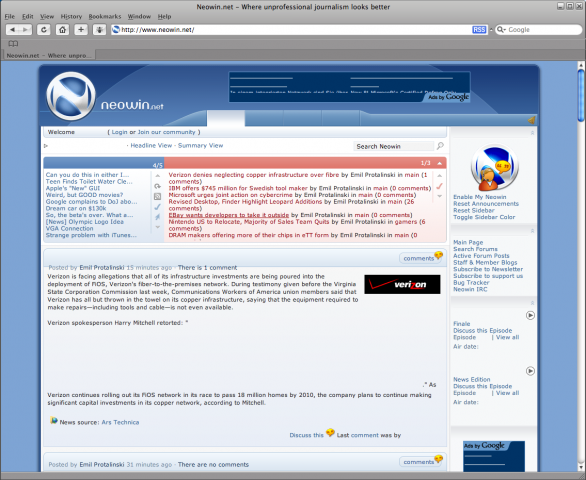Click the Discuss this link
The width and height of the screenshot is (586, 480).
[306, 435]
